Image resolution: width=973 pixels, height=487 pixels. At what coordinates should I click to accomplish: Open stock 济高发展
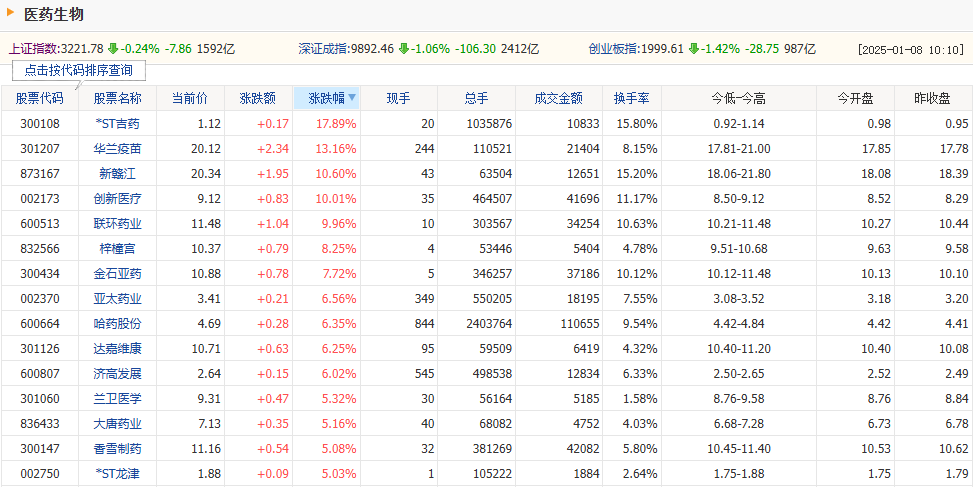118,373
